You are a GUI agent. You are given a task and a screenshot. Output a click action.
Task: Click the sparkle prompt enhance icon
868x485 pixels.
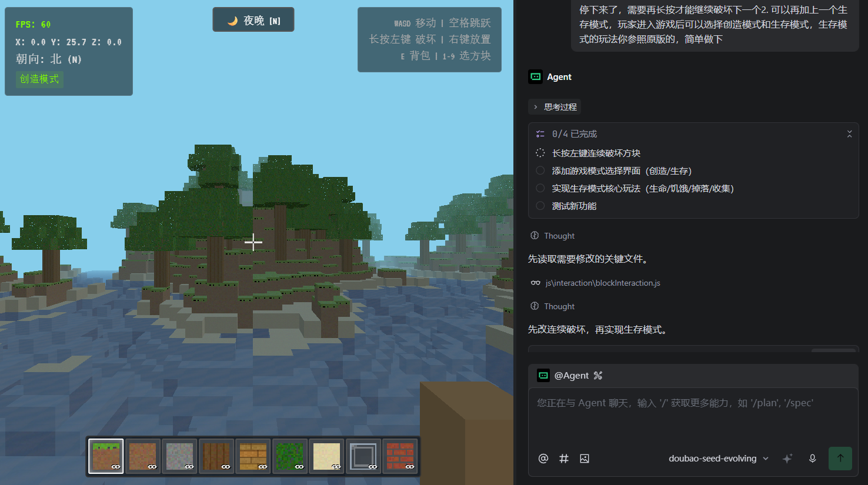coord(787,459)
